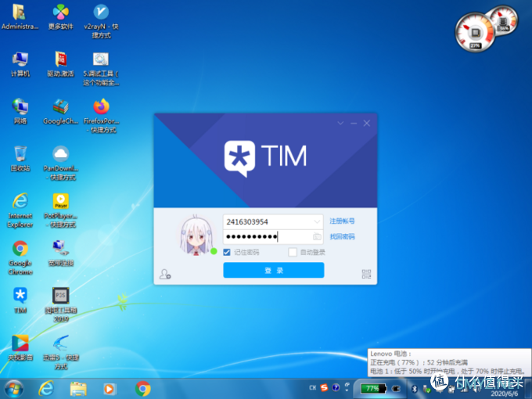Click the CPU meter desktop gadget
Viewport: 532px width, 399px height.
click(x=475, y=33)
